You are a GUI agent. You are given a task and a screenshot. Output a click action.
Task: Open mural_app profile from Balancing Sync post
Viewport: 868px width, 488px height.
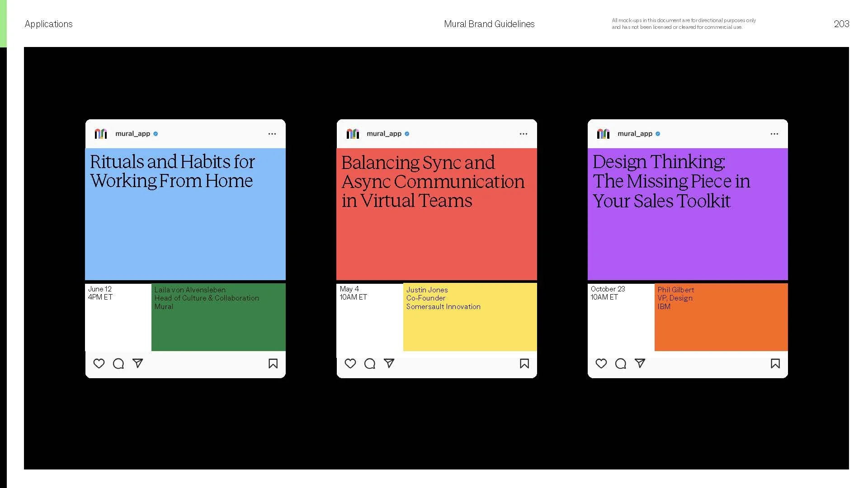pos(384,134)
